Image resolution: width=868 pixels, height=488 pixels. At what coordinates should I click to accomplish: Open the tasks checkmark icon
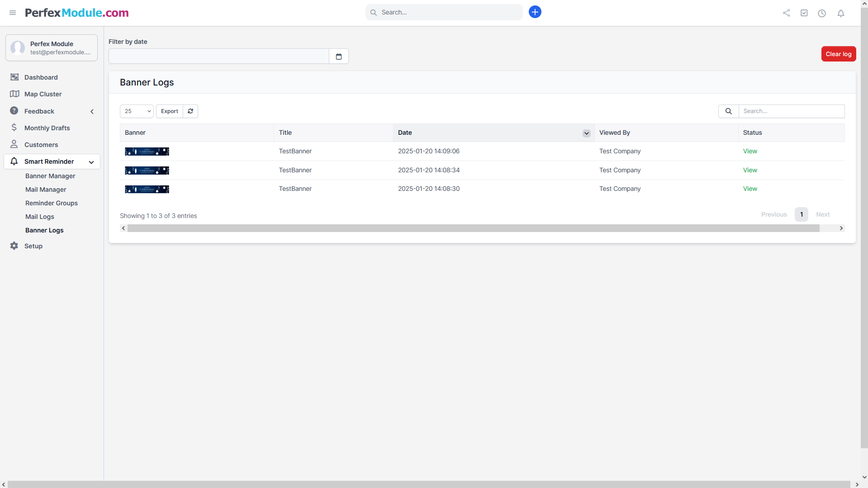click(x=804, y=13)
